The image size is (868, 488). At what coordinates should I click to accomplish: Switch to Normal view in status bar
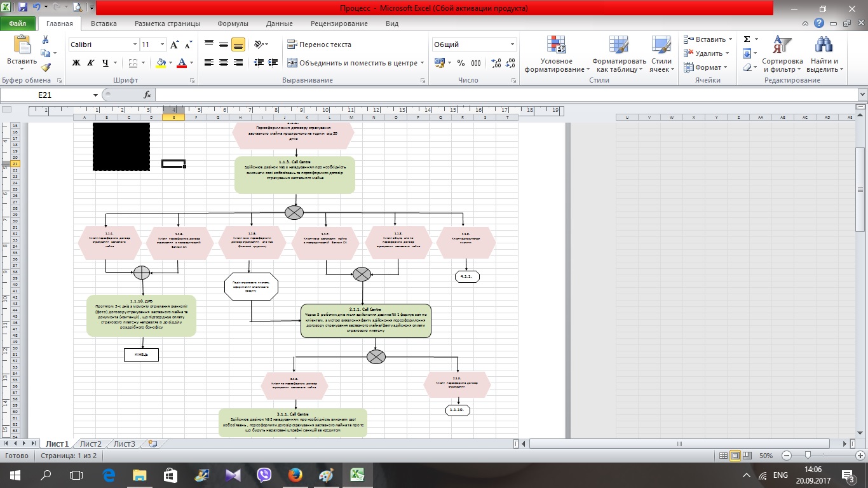[723, 456]
